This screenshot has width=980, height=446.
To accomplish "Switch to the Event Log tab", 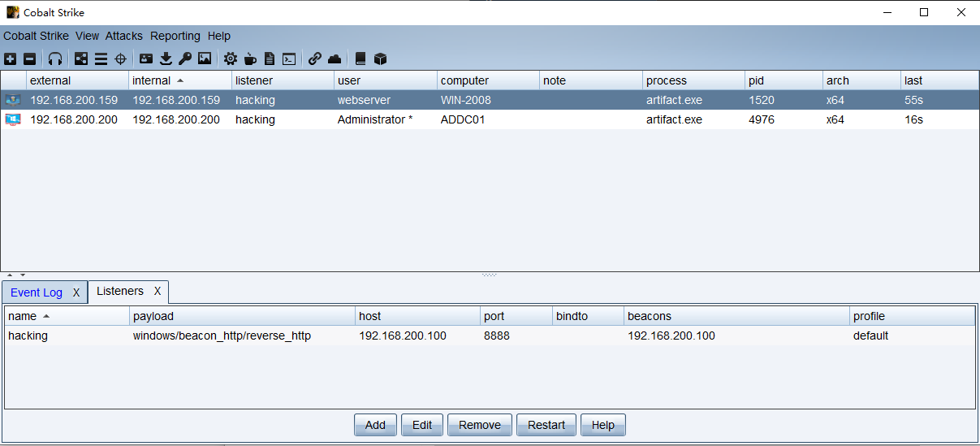I will click(37, 292).
